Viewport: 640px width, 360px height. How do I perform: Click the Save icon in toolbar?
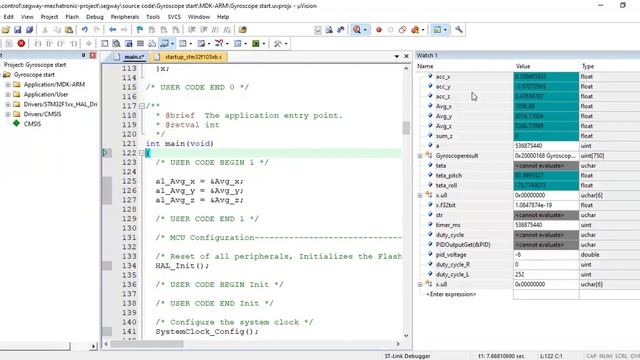(18, 30)
